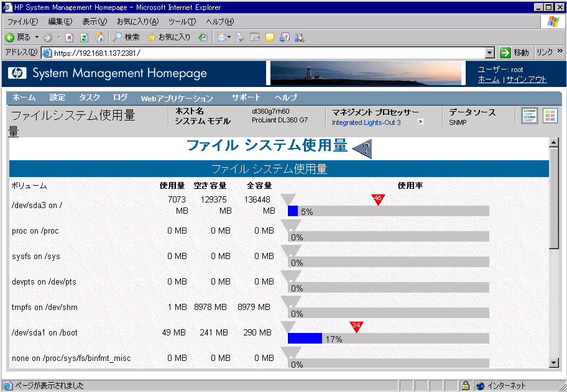Click the 136448 total capacity value
Image resolution: width=567 pixels, height=392 pixels.
tap(257, 199)
